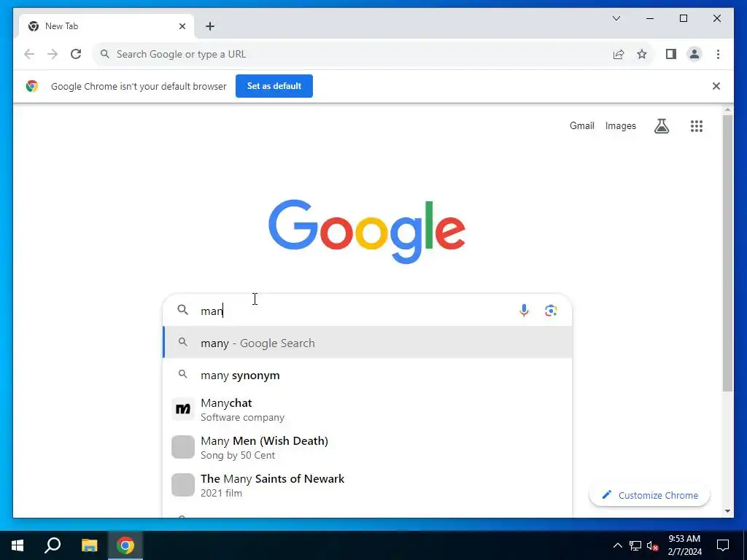Click the forward navigation arrow
The width and height of the screenshot is (747, 560).
pos(53,54)
